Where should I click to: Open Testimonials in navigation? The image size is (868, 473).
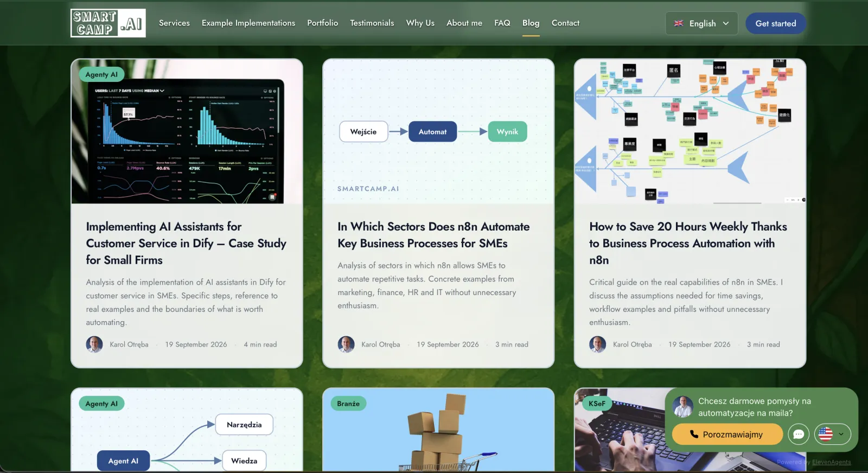372,23
